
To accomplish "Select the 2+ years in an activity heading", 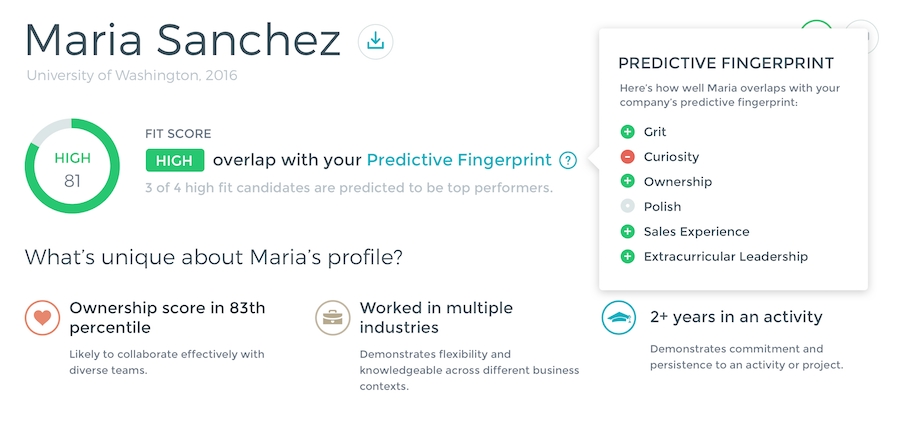I will [x=736, y=317].
